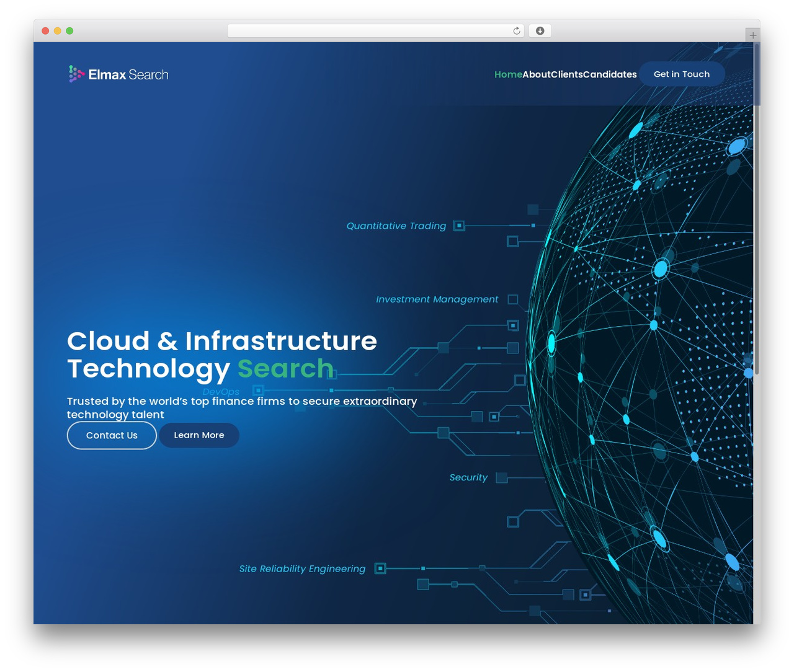This screenshot has height=672, width=794.
Task: Maximize the window with the green button
Action: pos(69,31)
